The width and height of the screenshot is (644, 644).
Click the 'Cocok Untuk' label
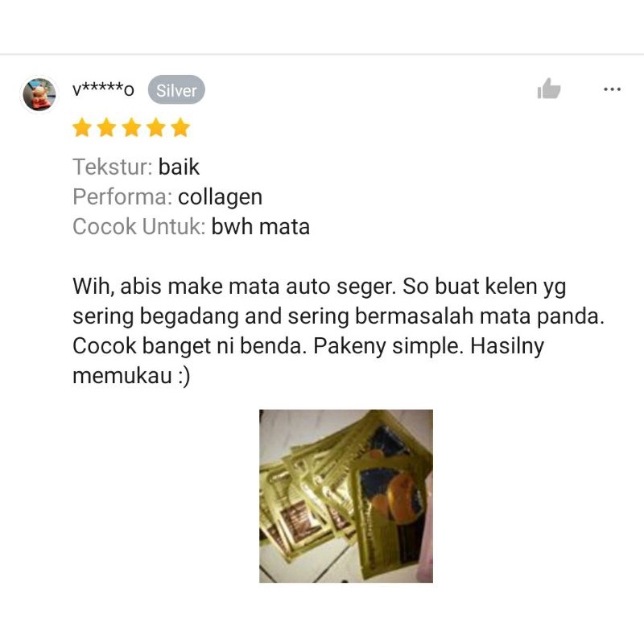click(x=138, y=227)
